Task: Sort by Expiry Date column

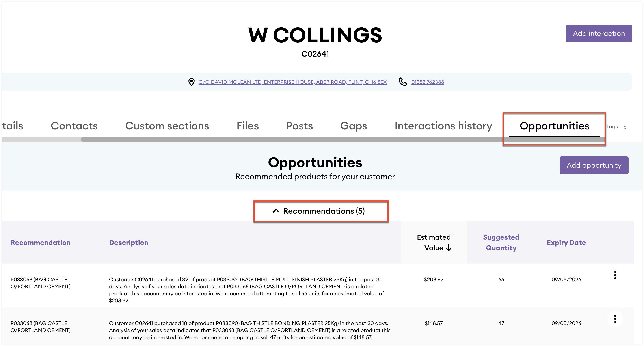Action: tap(566, 243)
